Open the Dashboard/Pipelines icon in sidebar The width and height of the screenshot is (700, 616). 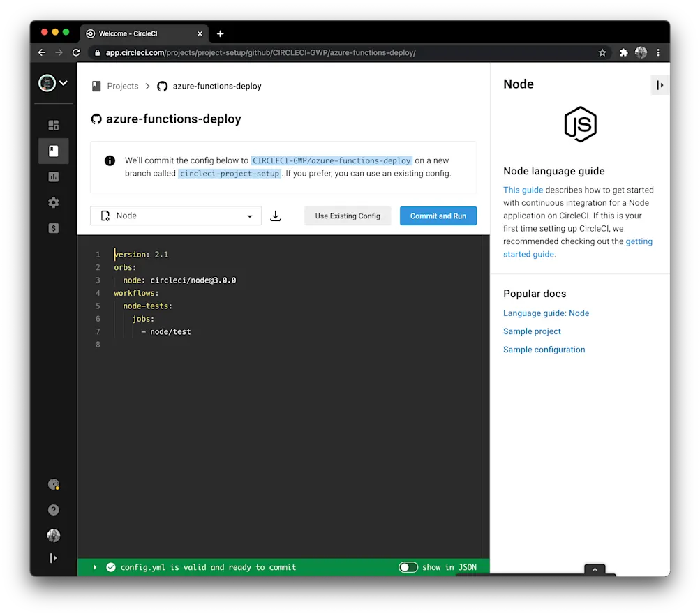pos(54,125)
